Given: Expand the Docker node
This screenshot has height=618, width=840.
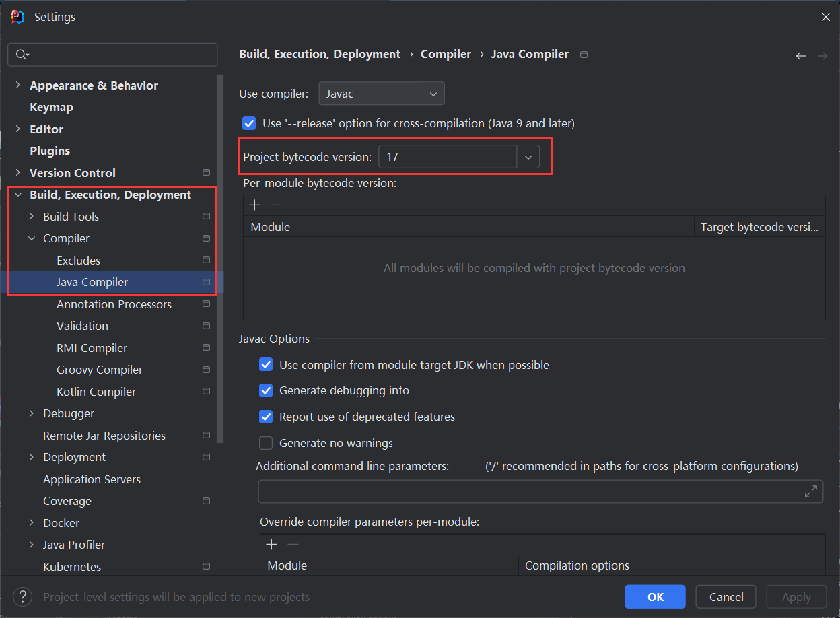Looking at the screenshot, I should [32, 523].
